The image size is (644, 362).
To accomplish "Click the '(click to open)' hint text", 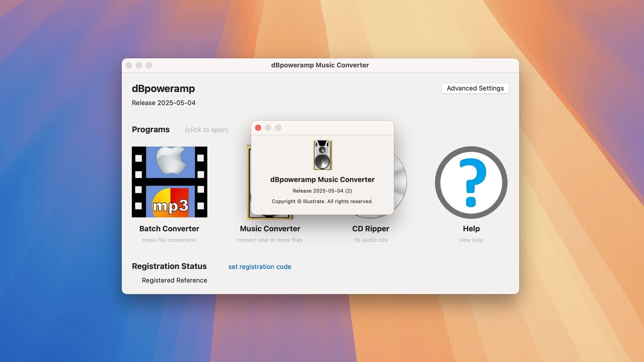I will tap(207, 130).
